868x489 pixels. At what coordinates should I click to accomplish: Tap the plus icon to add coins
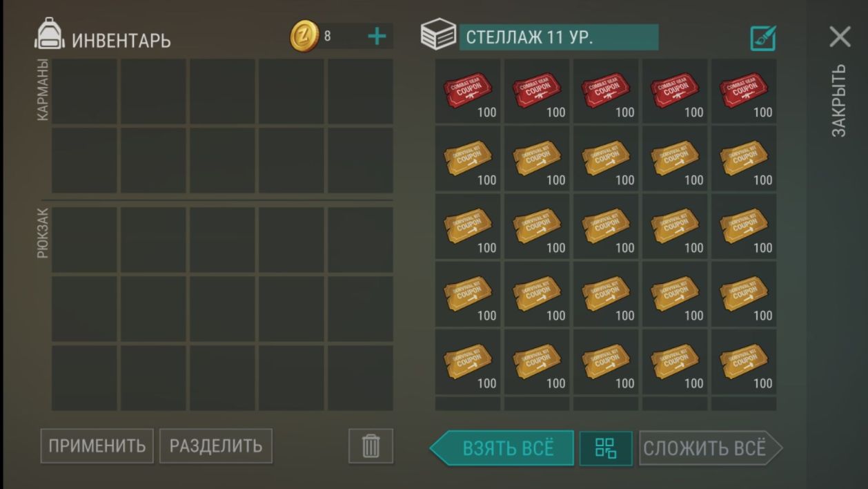[x=377, y=36]
